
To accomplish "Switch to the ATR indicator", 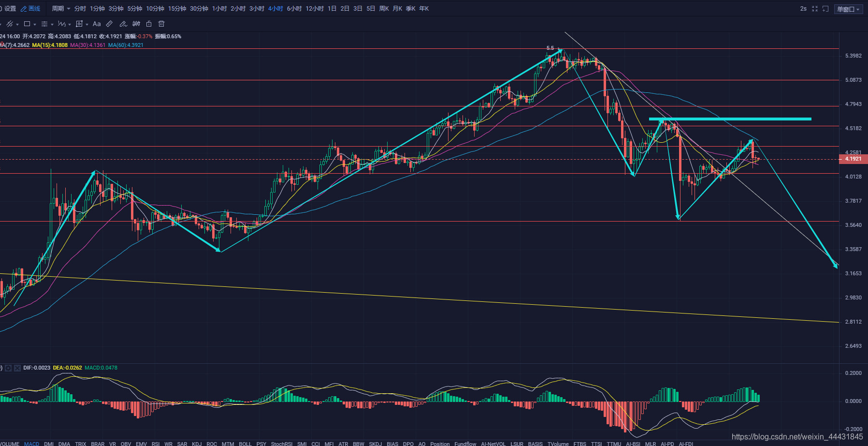I will 343,444.
